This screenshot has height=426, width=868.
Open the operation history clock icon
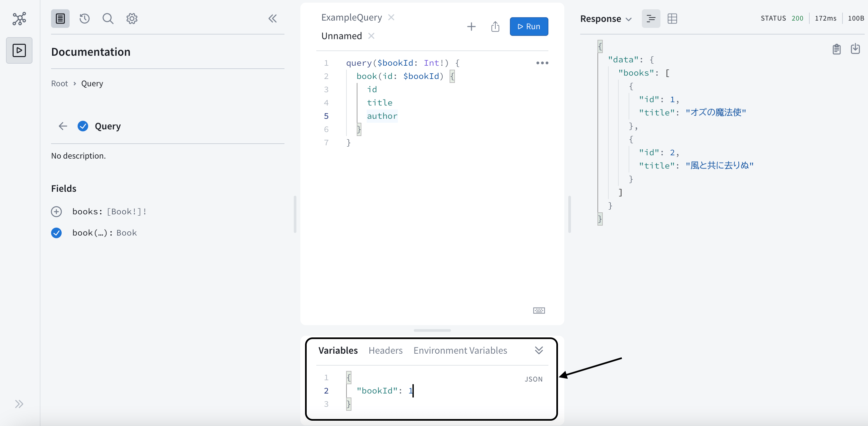click(x=84, y=19)
